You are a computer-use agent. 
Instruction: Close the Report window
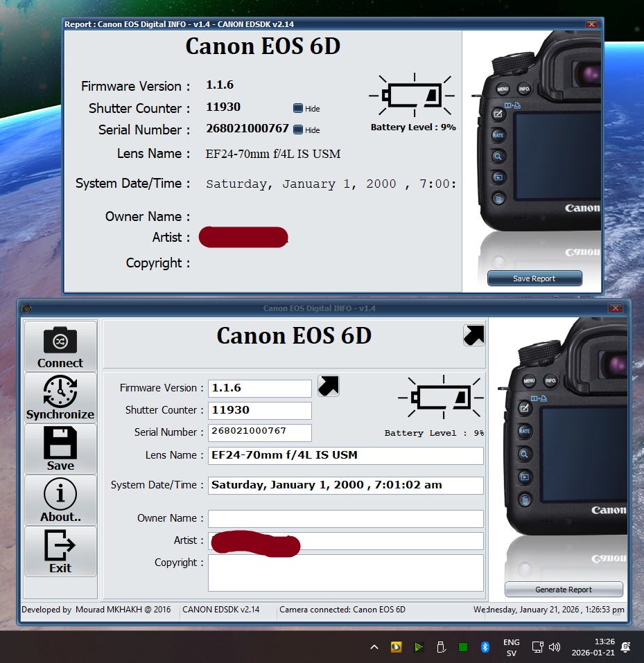click(591, 24)
